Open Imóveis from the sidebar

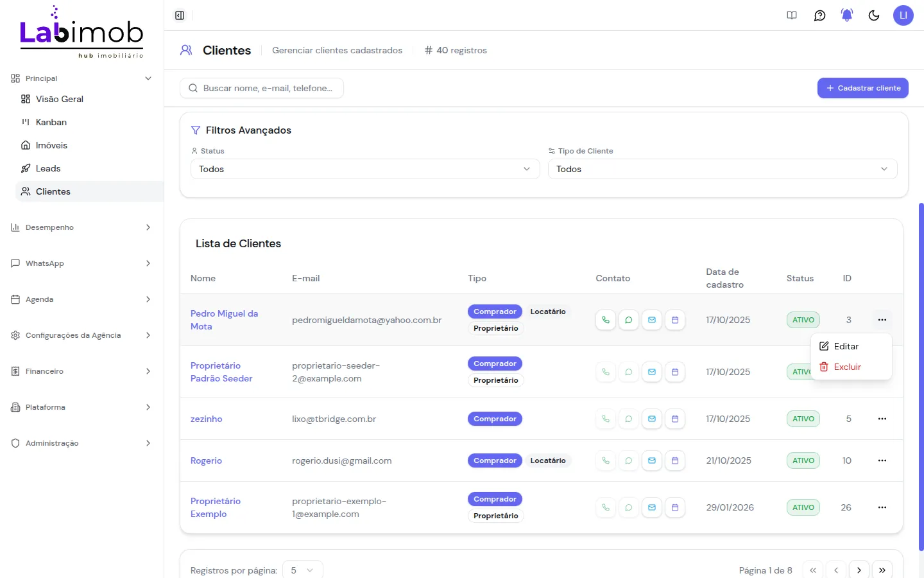89,145
